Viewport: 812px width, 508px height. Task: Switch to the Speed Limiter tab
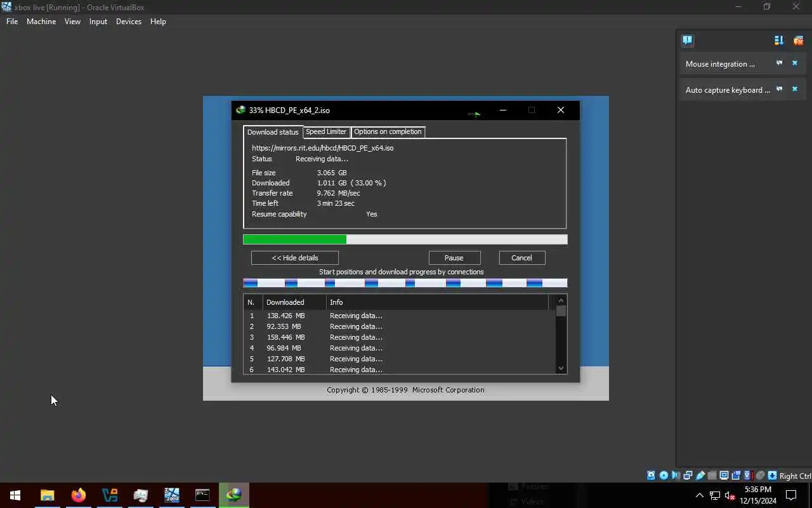tap(326, 131)
